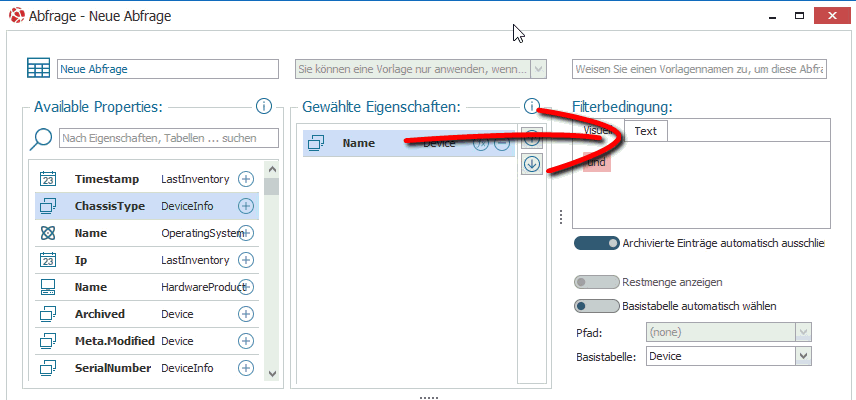The image size is (856, 400).
Task: Click the red 'und' filter condition
Action: click(597, 160)
